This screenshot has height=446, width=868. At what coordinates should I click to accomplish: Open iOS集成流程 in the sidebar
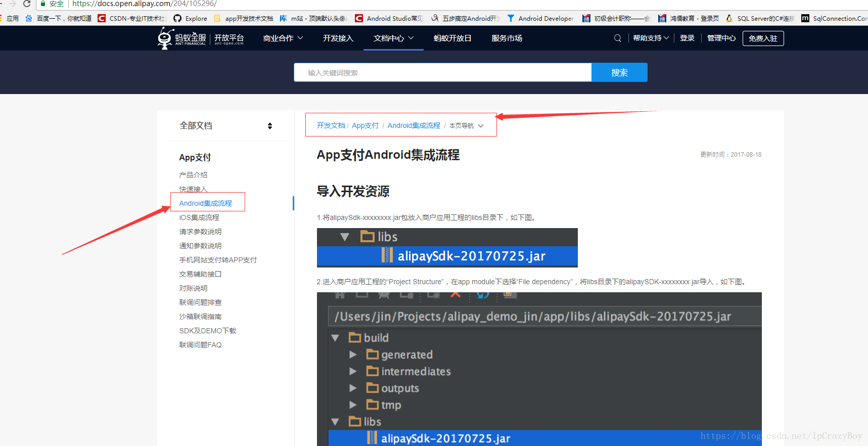(x=199, y=217)
